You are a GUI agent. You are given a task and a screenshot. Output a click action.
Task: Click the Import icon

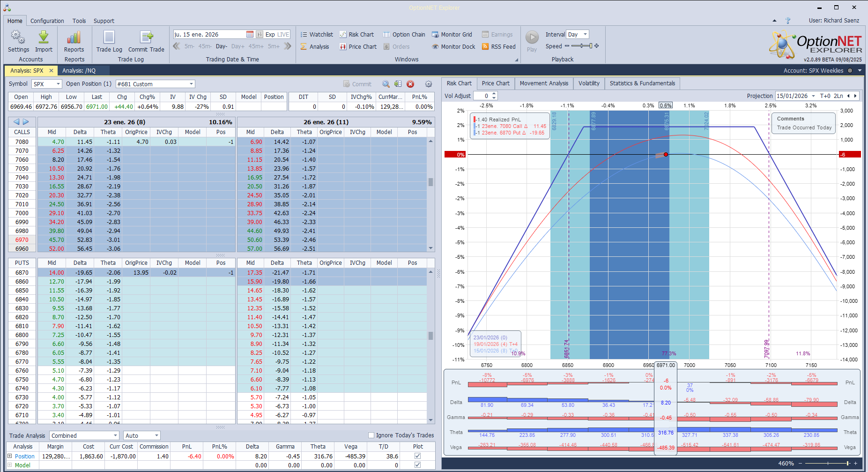tap(44, 41)
